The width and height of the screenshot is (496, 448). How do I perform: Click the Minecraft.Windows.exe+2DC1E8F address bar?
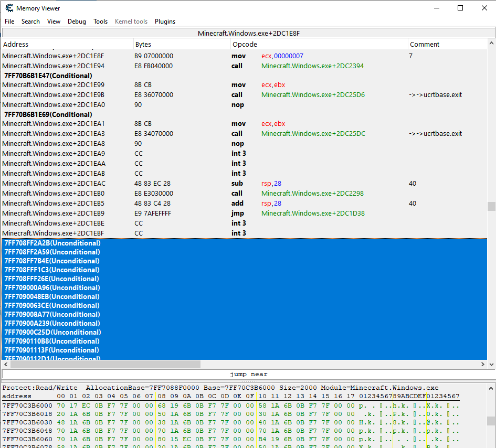click(x=248, y=33)
